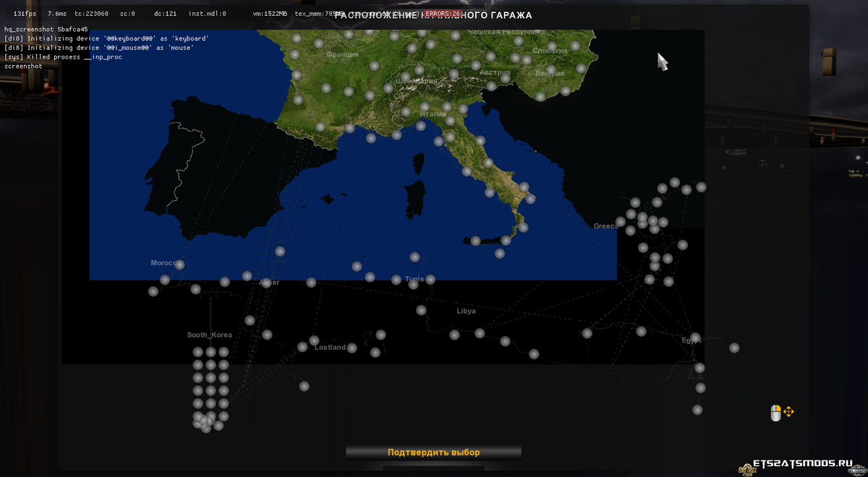Viewport: 868px width, 477px height.
Task: Click the tc:223068 console statistic
Action: tap(91, 14)
